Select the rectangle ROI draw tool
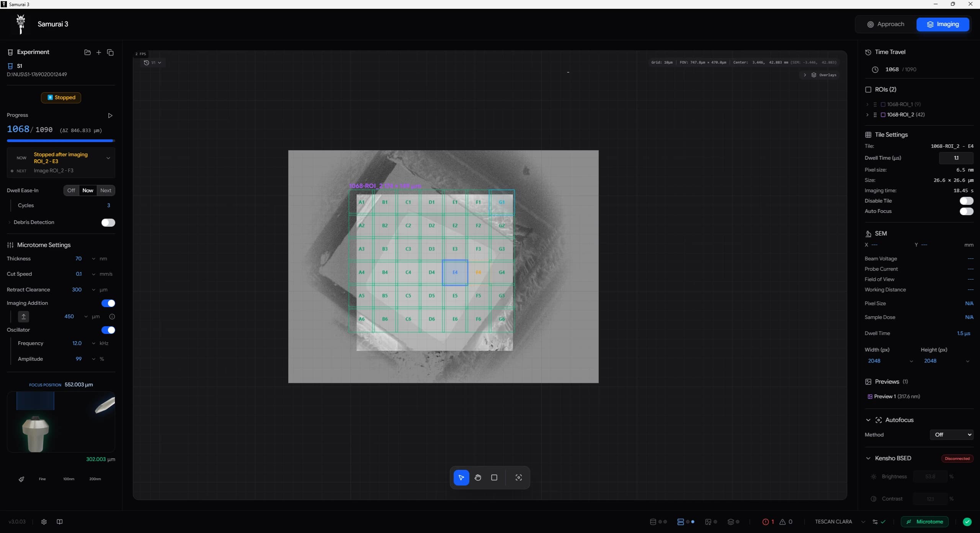The image size is (980, 533). point(494,477)
